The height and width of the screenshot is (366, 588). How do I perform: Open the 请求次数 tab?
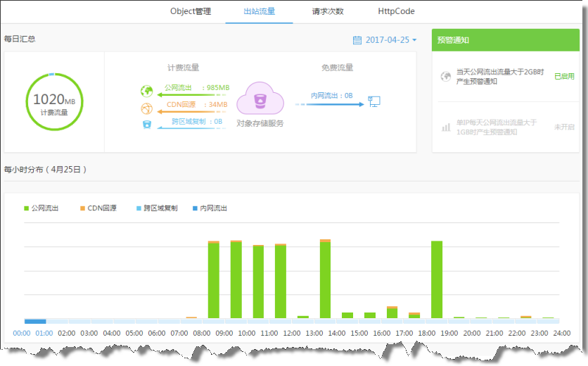point(328,11)
